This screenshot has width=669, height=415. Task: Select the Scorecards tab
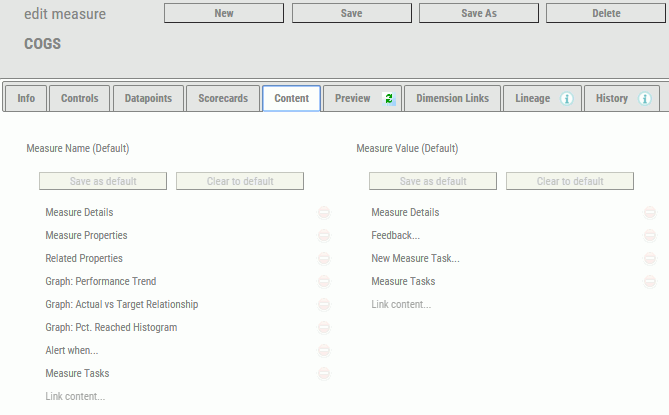(223, 99)
